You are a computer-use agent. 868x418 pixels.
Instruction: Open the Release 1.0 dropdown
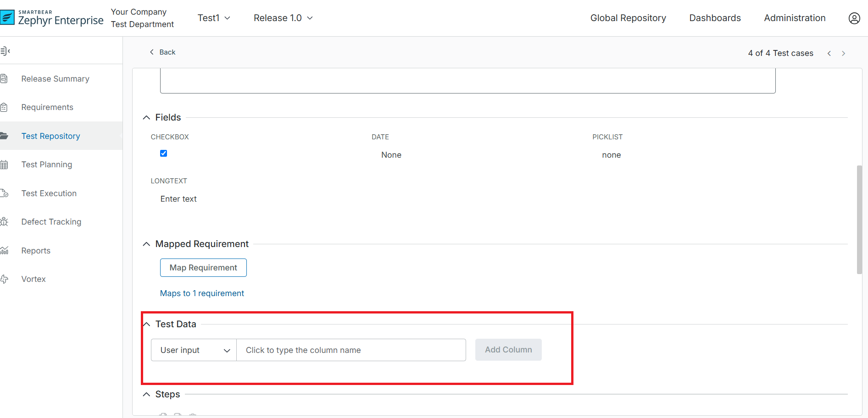[x=283, y=18]
